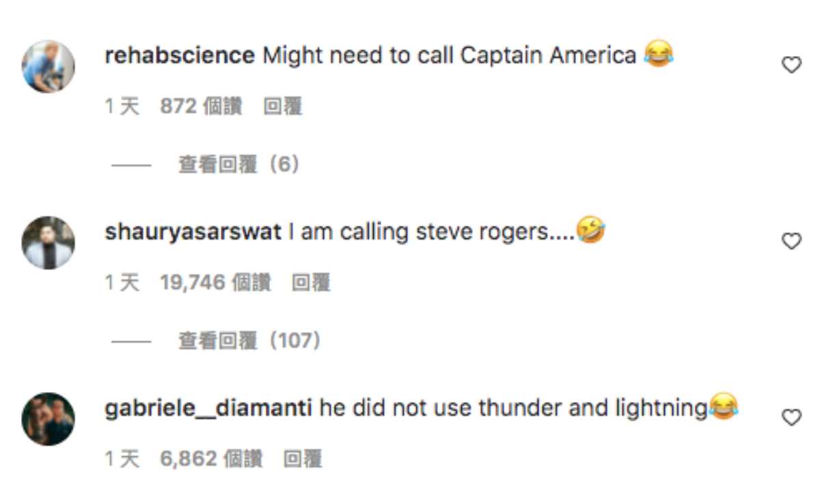Show who liked via 6,862 個讚
The width and height of the screenshot is (820, 504).
pos(211,459)
